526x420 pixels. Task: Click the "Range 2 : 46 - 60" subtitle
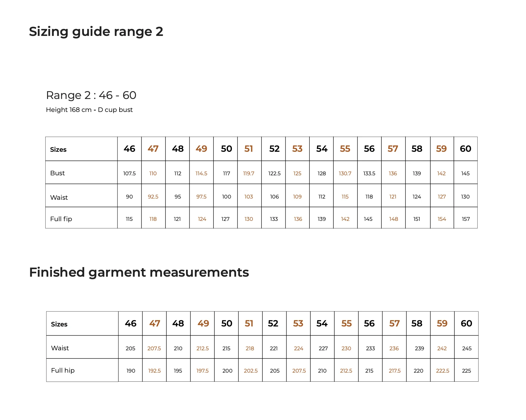(x=91, y=95)
